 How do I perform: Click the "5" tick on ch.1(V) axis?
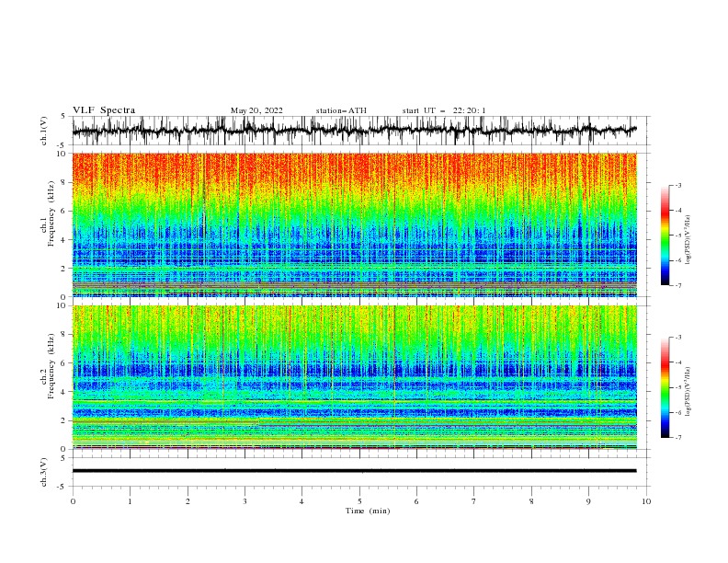pyautogui.click(x=63, y=117)
